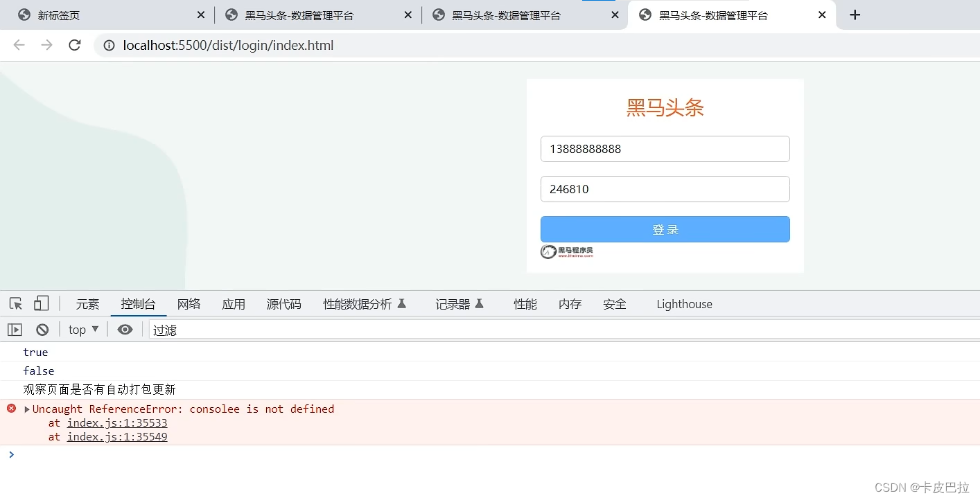Click the address bar URL localhost:5500
The height and width of the screenshot is (500, 980).
pyautogui.click(x=229, y=46)
